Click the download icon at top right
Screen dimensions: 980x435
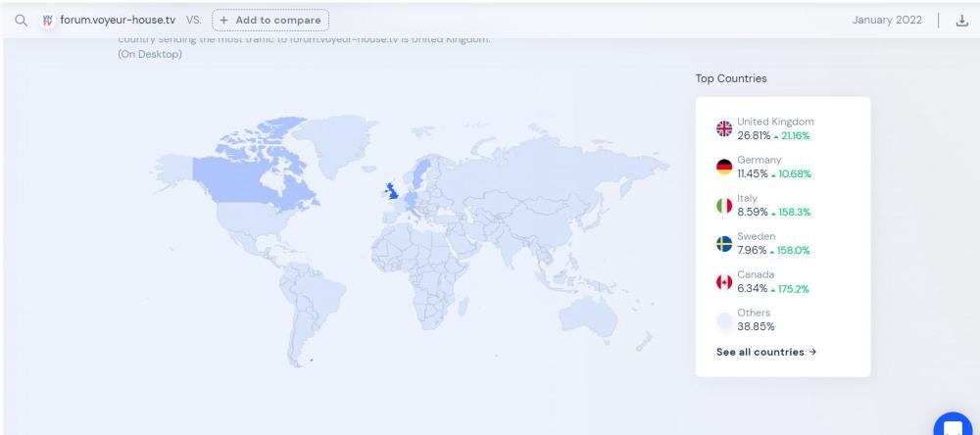pos(959,20)
